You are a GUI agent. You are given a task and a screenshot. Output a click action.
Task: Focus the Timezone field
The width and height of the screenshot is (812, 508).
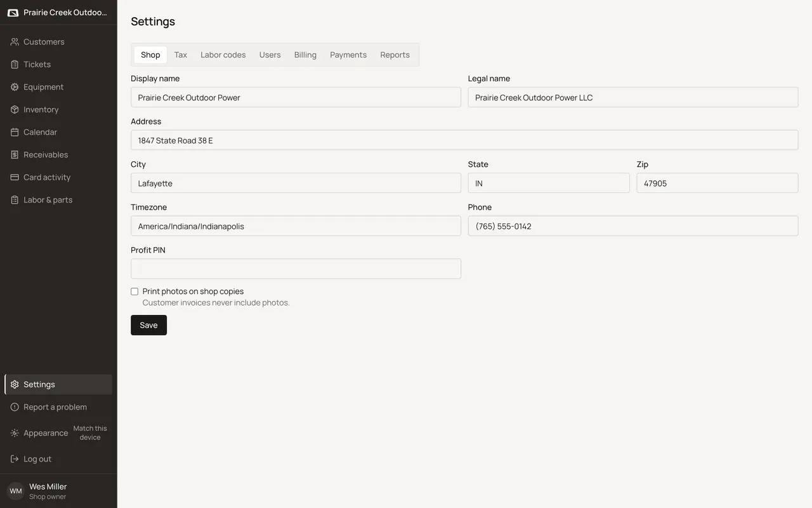(x=296, y=226)
